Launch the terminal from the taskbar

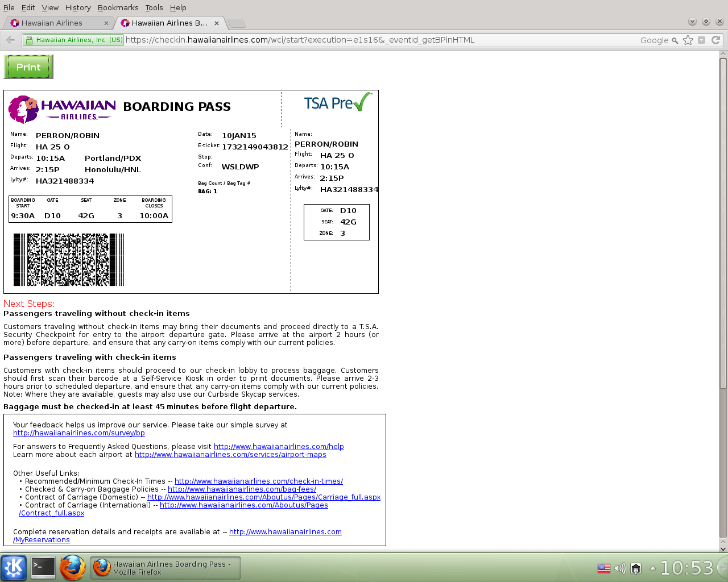pos(43,567)
